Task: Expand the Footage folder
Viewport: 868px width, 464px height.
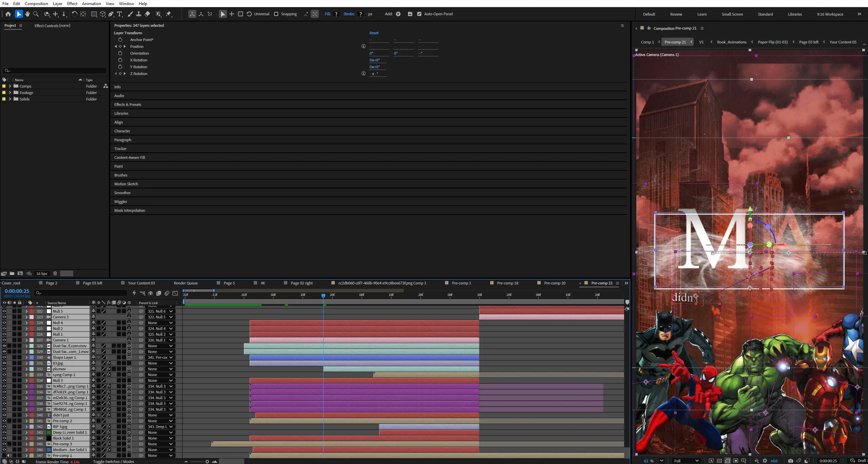Action: 10,93
